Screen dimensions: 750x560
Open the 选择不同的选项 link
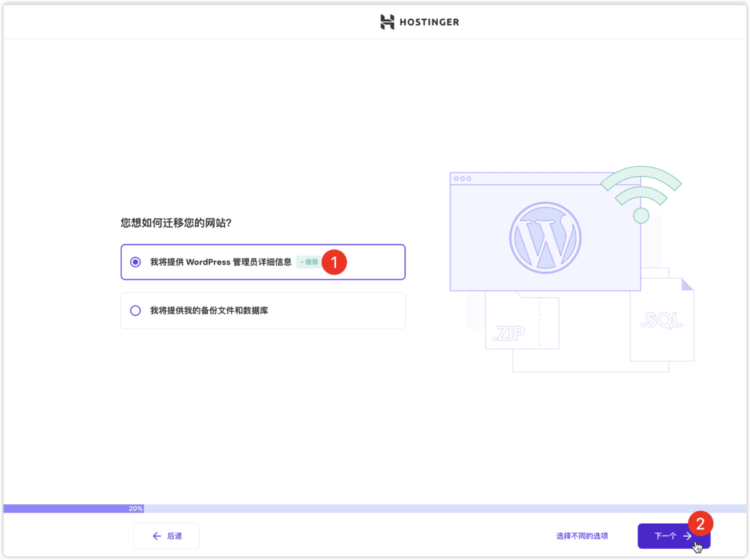(582, 536)
